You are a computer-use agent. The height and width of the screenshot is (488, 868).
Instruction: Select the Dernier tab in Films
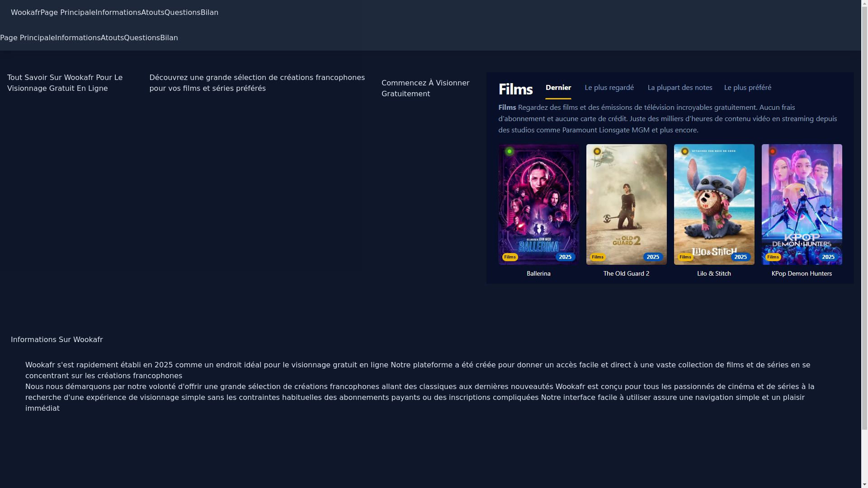tap(558, 88)
